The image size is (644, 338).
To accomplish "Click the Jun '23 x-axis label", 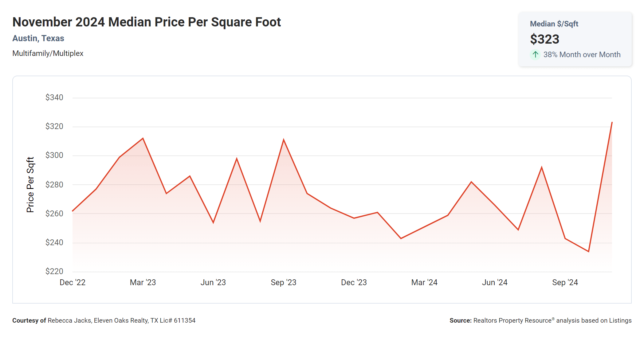I will 213,282.
